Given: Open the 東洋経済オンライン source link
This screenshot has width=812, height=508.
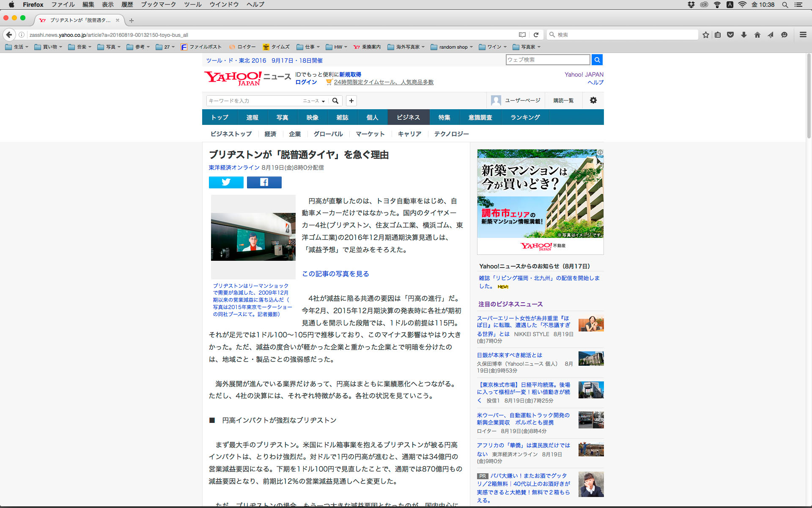Looking at the screenshot, I should click(x=234, y=168).
